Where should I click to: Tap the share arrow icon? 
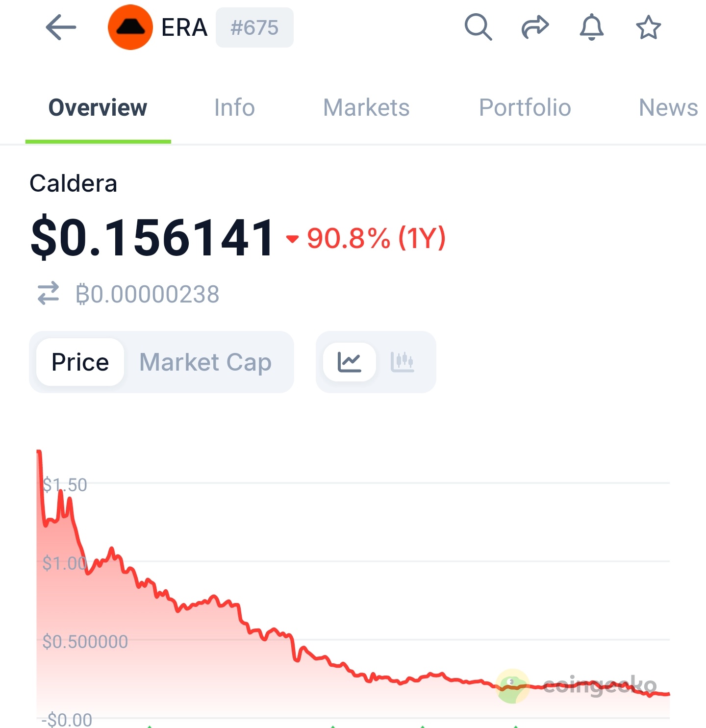534,27
